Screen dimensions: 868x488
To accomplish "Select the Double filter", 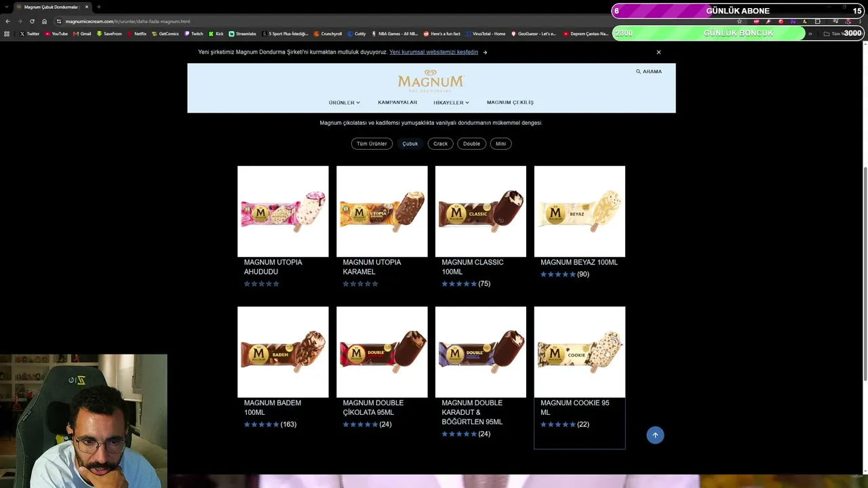I will click(471, 144).
